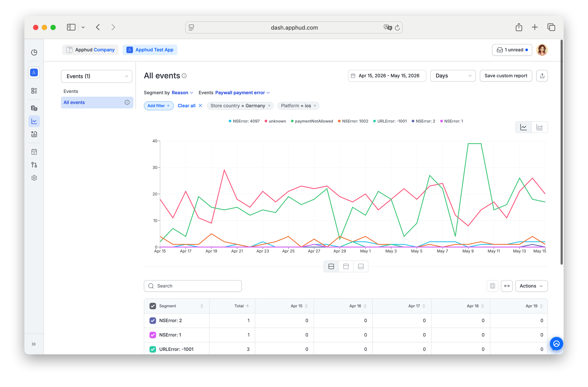Uncheck the URLError: -1001 segment checkbox

153,349
